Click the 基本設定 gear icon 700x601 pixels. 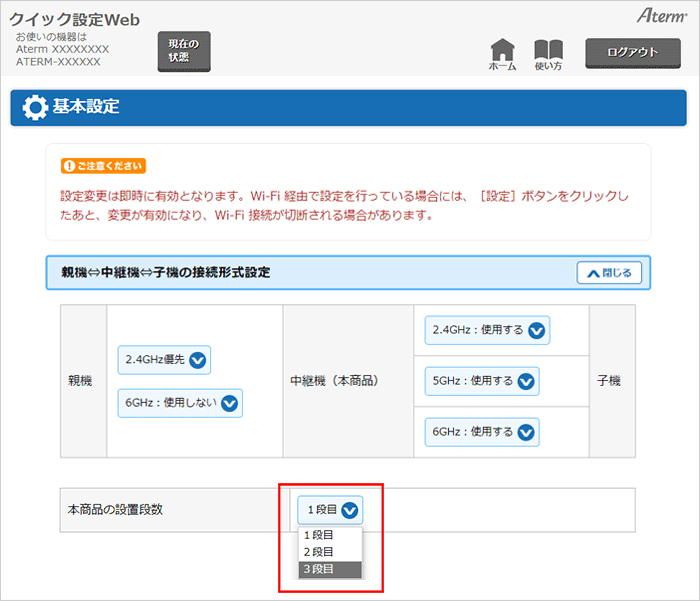(35, 107)
